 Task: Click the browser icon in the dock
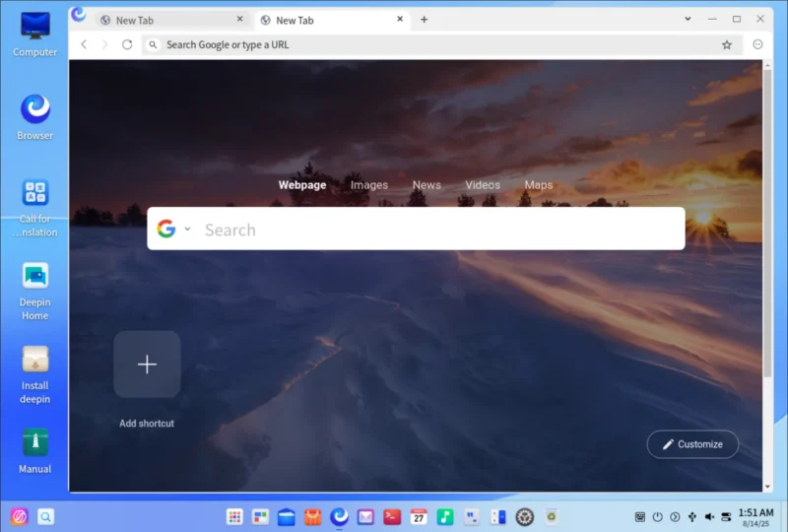point(339,516)
